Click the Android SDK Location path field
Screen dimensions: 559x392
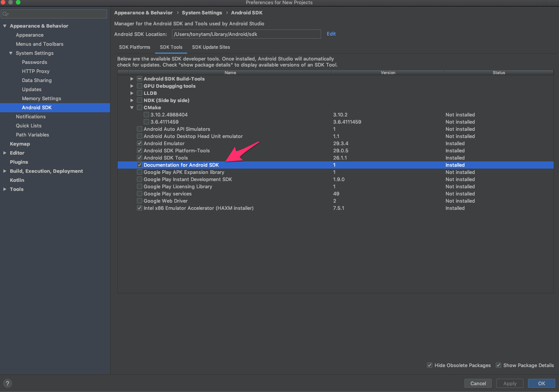pos(247,34)
